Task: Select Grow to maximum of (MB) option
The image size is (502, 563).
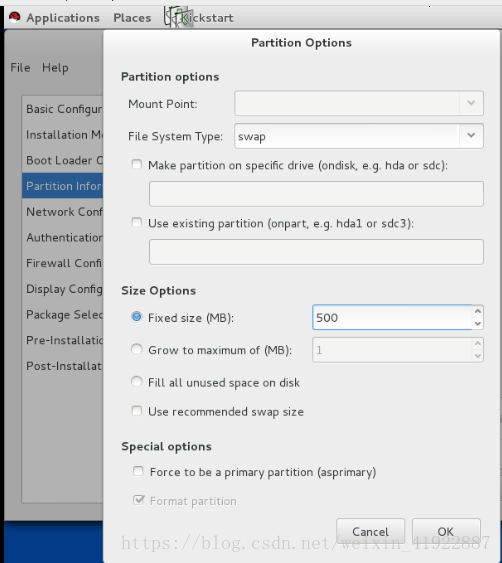Action: [x=136, y=349]
